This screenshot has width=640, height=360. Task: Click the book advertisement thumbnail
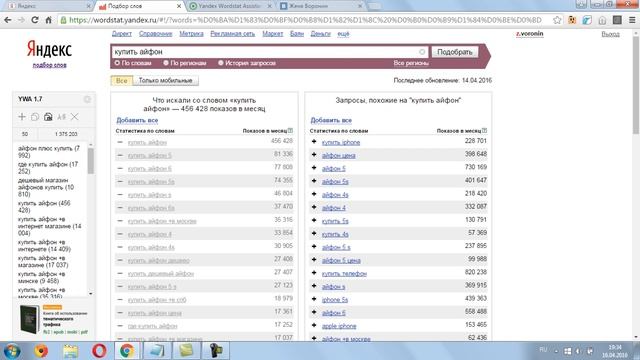(29, 319)
